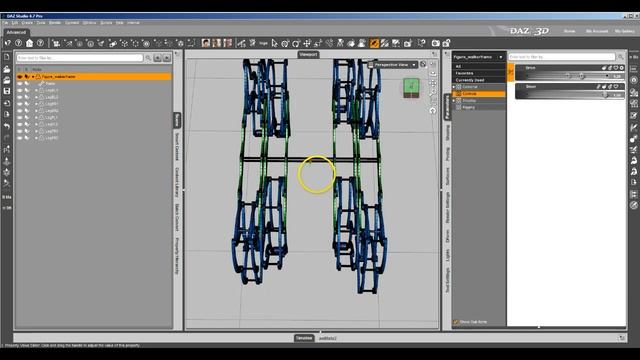This screenshot has width=640, height=360.
Task: Click the gear icon on the upper slider
Action: click(x=622, y=68)
